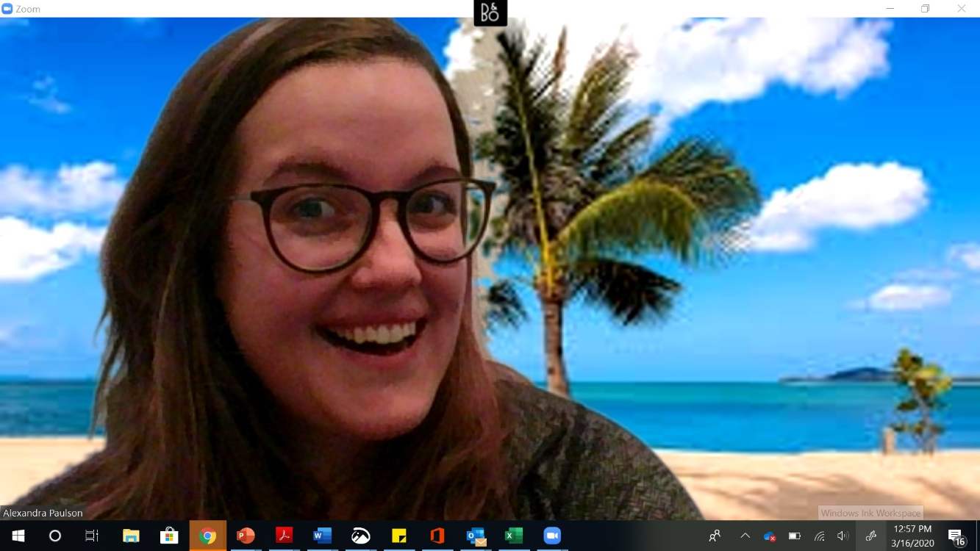Open the Windows Ink Workspace pen icon
980x551 pixels.
870,536
